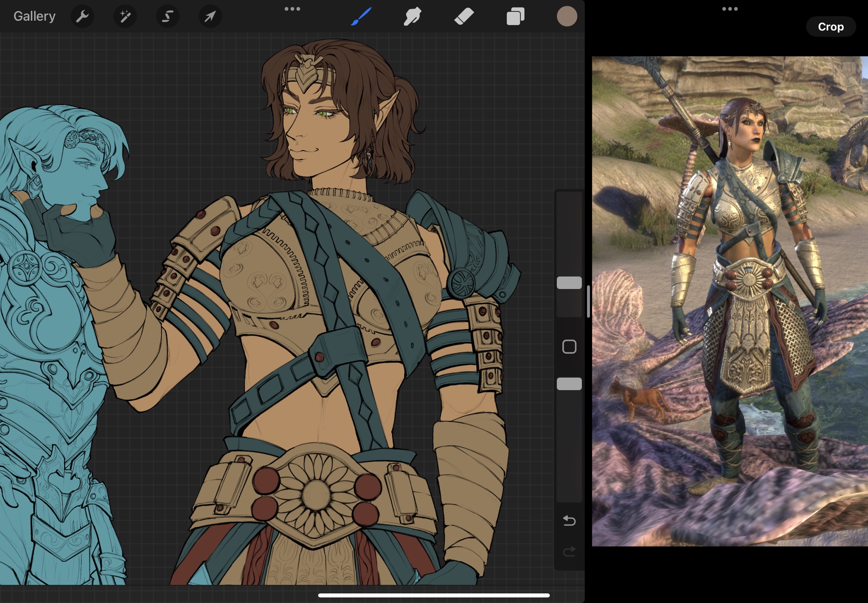This screenshot has width=868, height=603.
Task: Open Procreate's multitasking three-dots menu
Action: [x=292, y=9]
